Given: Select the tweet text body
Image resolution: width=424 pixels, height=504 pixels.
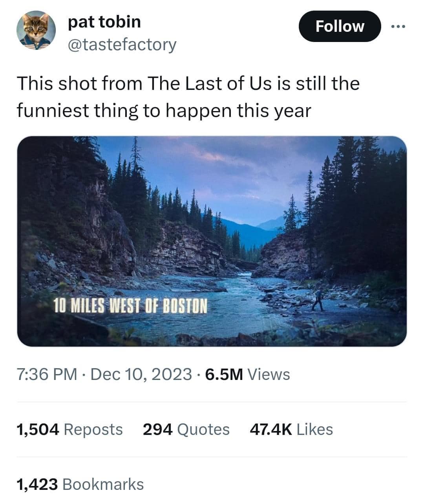Looking at the screenshot, I should point(188,96).
